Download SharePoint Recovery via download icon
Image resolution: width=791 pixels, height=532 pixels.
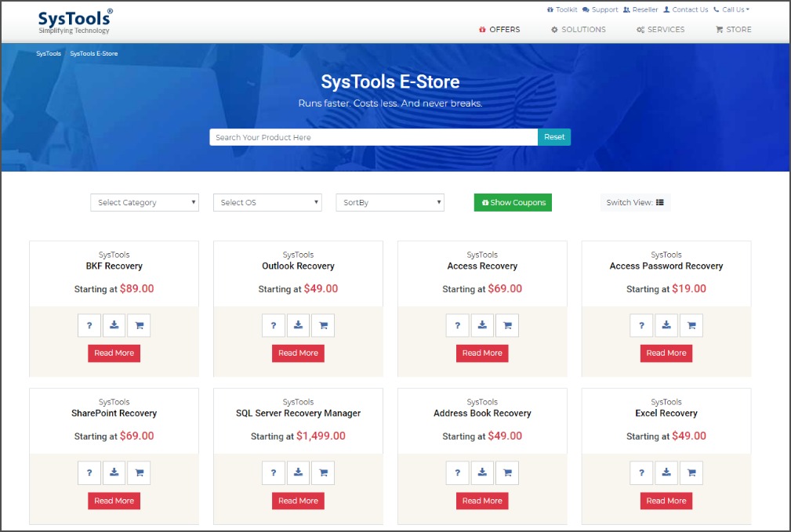[x=114, y=473]
